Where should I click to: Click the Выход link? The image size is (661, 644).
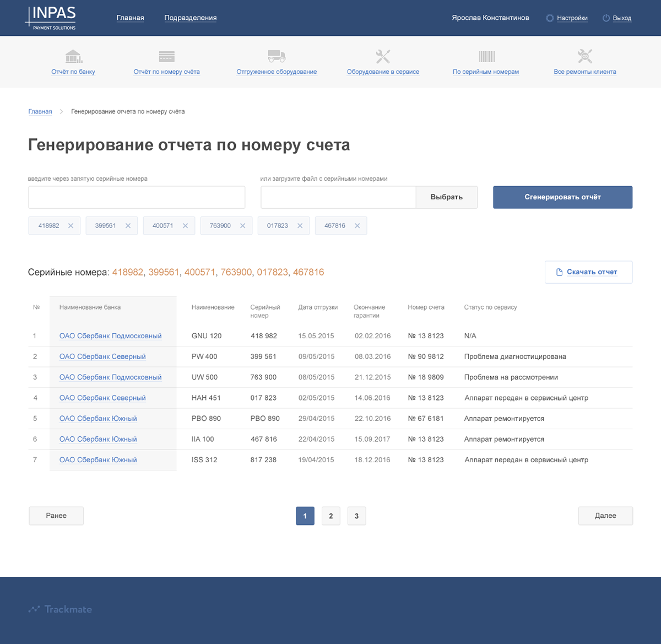tap(622, 18)
